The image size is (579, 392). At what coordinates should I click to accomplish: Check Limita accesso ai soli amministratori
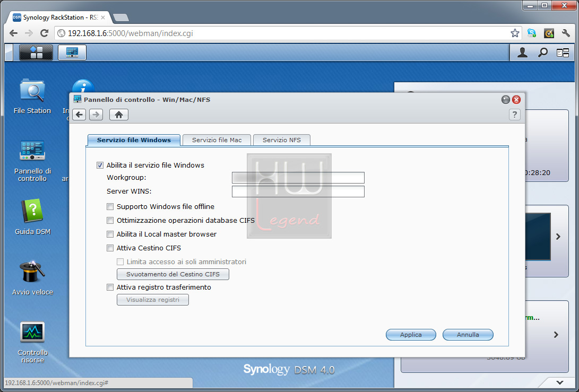tap(120, 262)
